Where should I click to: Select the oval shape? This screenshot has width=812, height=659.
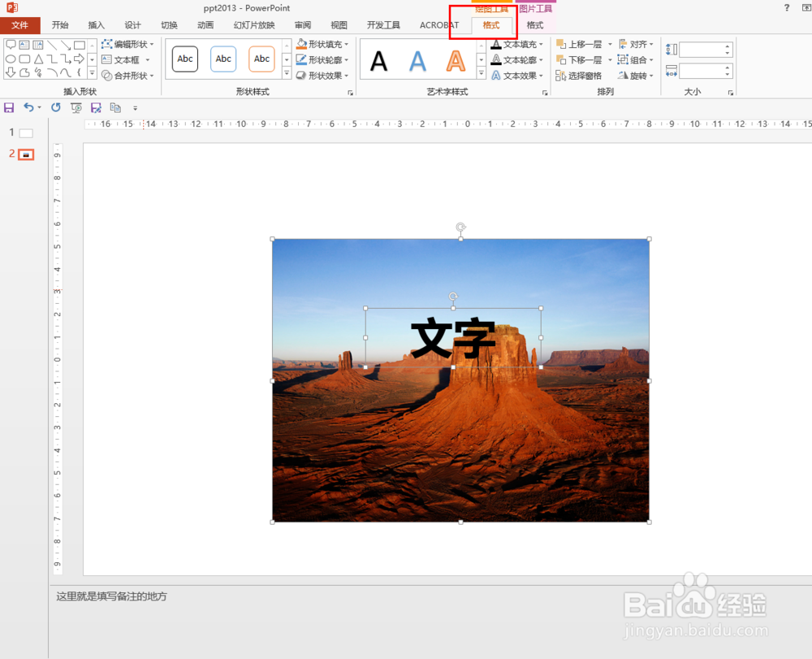coord(11,59)
